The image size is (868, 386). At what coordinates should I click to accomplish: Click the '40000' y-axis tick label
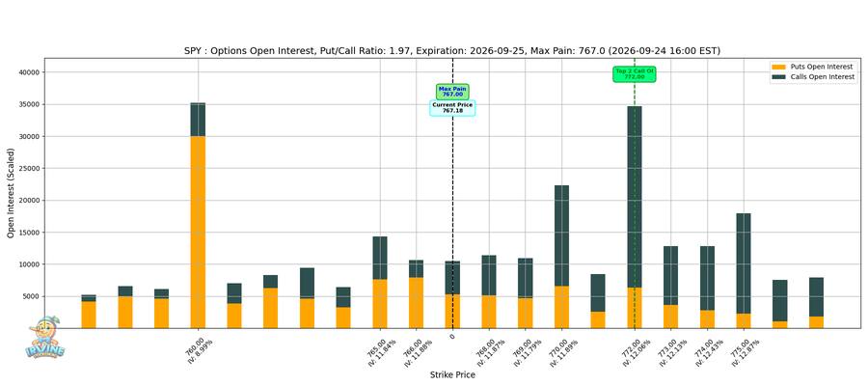point(31,72)
